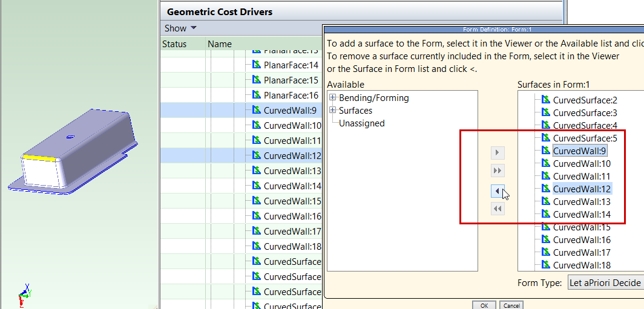Click the Name column header
Screen dimensions: 644x309
point(220,44)
